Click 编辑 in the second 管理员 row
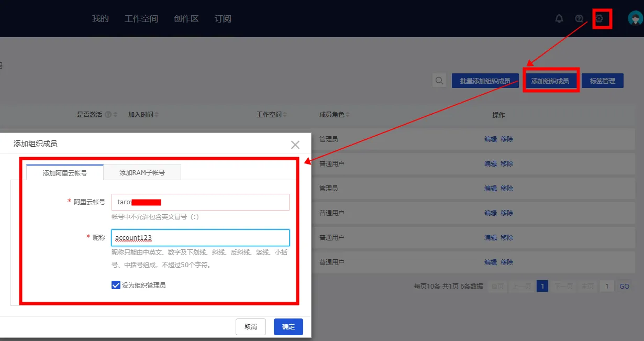This screenshot has height=341, width=644. click(491, 189)
